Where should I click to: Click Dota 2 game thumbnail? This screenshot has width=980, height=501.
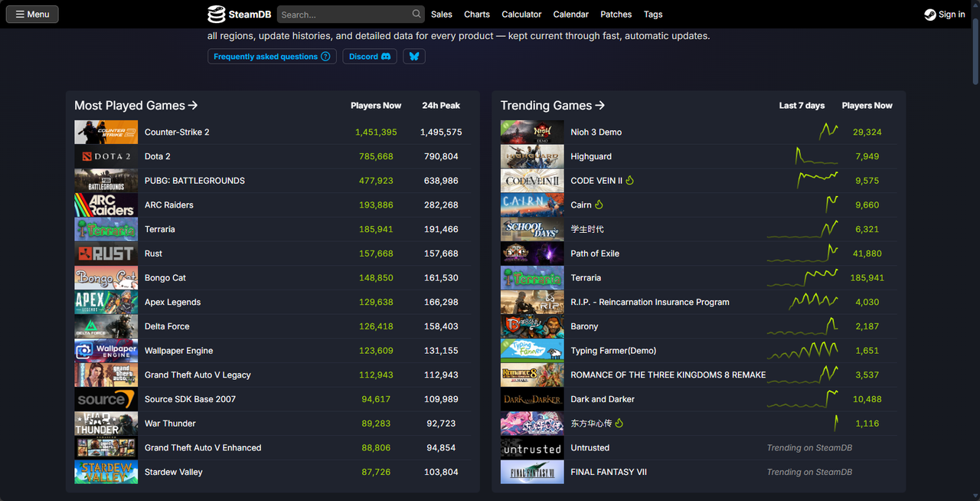106,156
